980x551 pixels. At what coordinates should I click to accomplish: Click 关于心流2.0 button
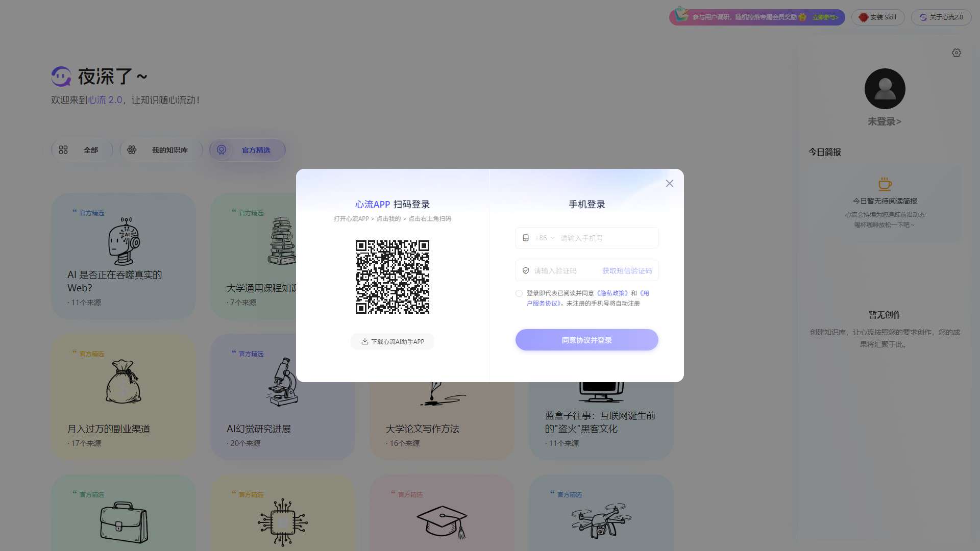coord(941,17)
